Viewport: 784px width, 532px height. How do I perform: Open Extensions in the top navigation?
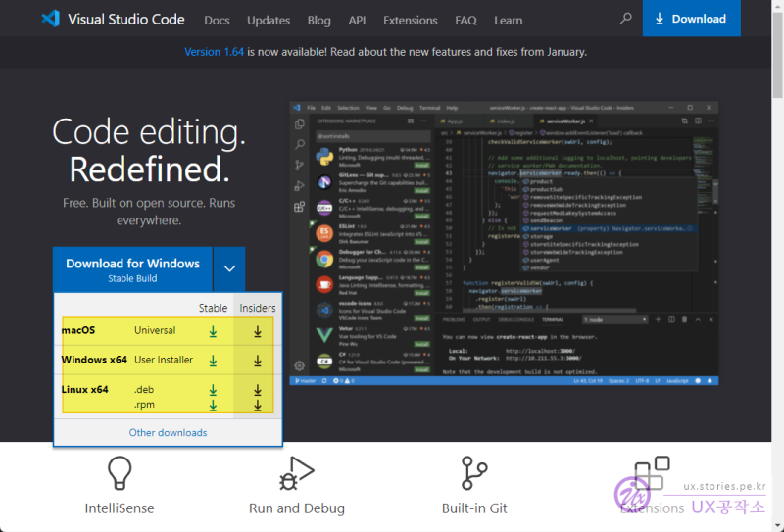pyautogui.click(x=411, y=21)
